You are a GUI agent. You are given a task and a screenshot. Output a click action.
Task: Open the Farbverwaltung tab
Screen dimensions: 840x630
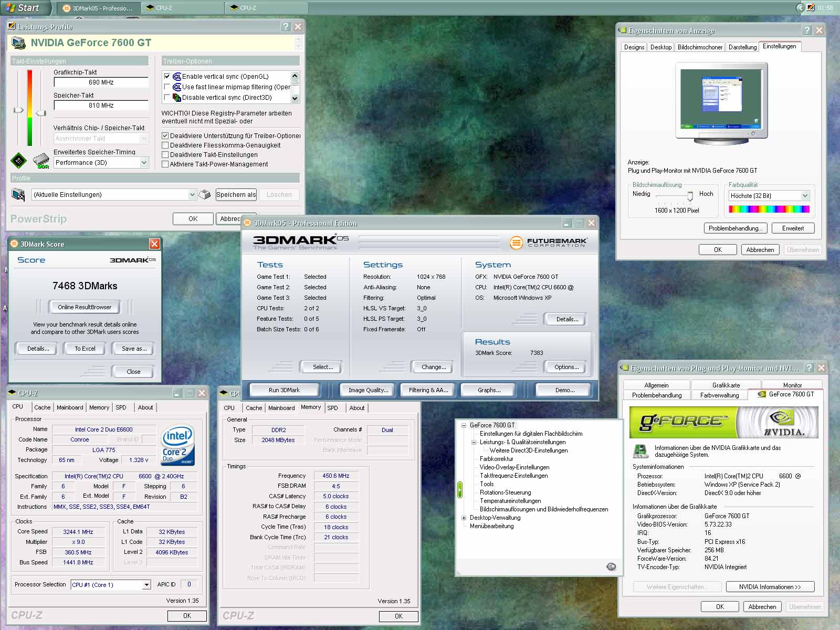pyautogui.click(x=719, y=395)
